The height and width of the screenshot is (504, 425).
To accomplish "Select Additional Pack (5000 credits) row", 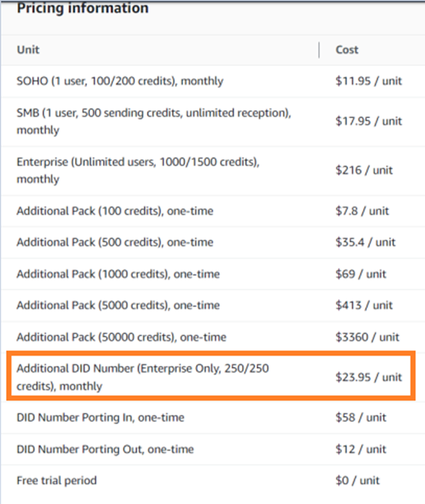I will [212, 305].
